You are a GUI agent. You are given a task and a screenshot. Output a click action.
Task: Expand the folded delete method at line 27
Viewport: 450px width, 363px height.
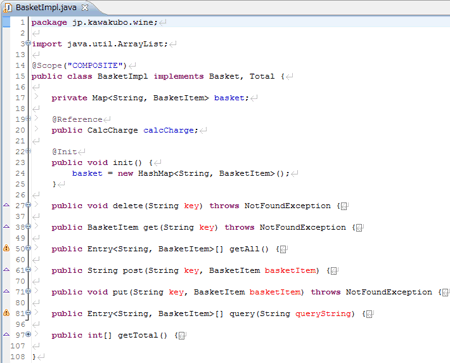(28, 205)
